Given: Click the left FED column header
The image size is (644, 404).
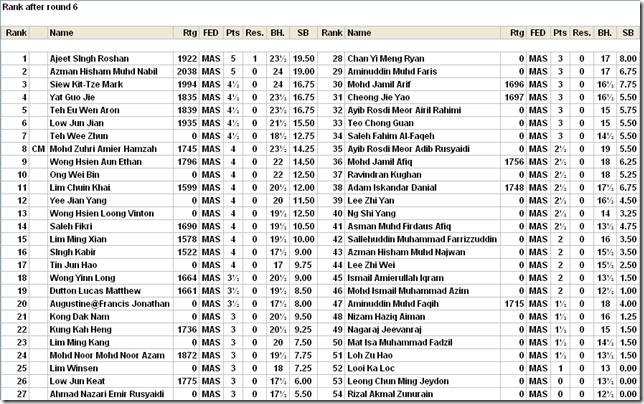Looking at the screenshot, I should click(x=211, y=33).
